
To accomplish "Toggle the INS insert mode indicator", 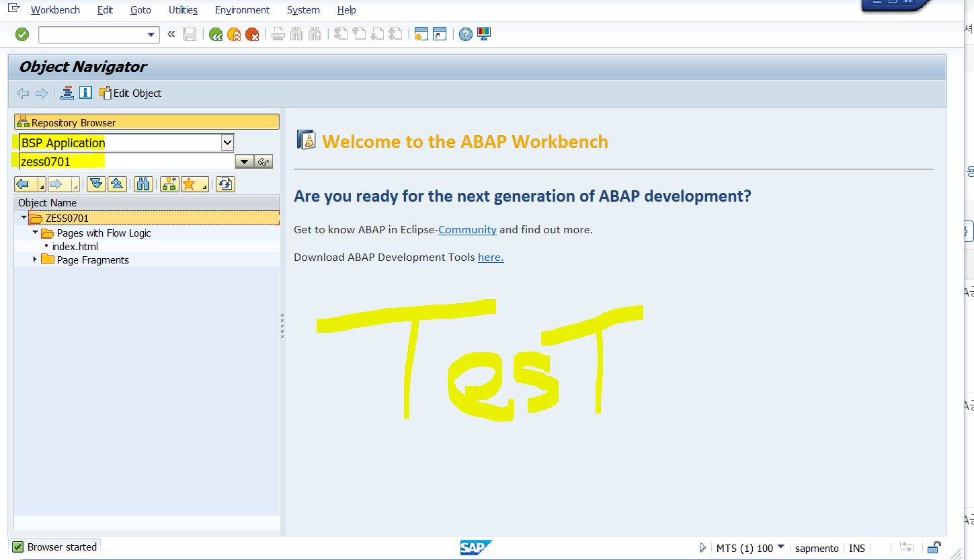I will [x=857, y=549].
